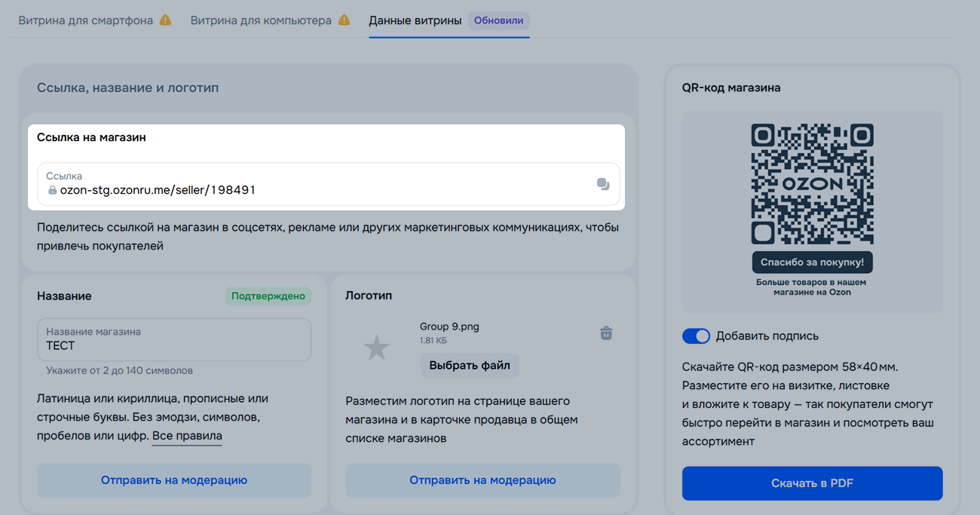Send the logo to moderation
980x515 pixels.
click(x=482, y=480)
